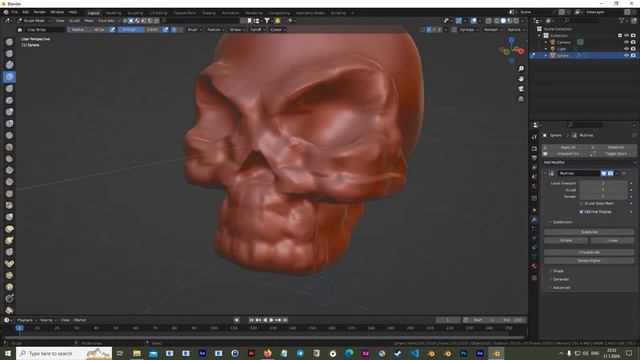
Task: Open the Material properties tab icon
Action: (534, 266)
